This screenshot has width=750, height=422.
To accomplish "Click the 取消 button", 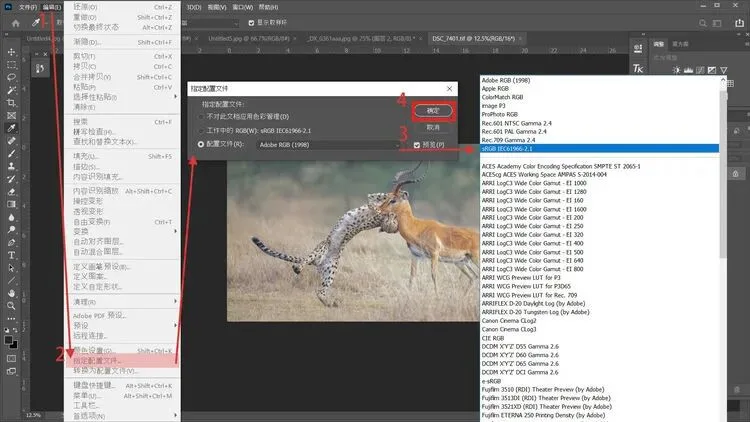I will (x=432, y=127).
